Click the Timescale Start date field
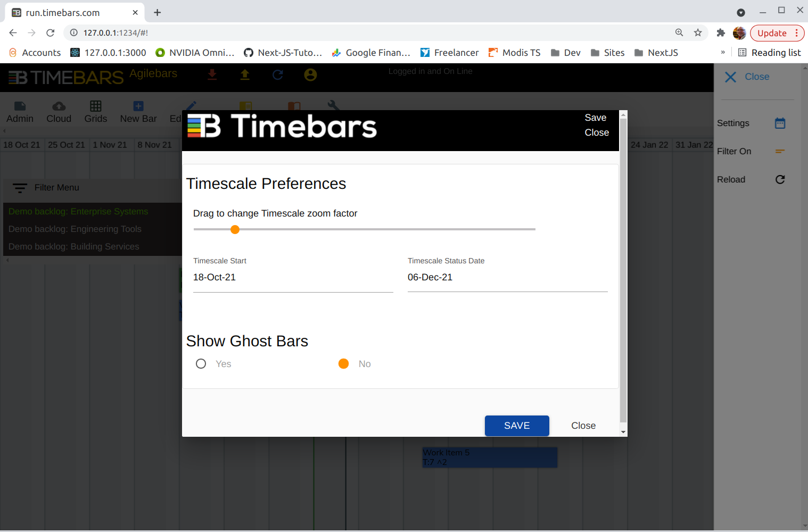Screen dimensions: 808x532 click(x=293, y=278)
